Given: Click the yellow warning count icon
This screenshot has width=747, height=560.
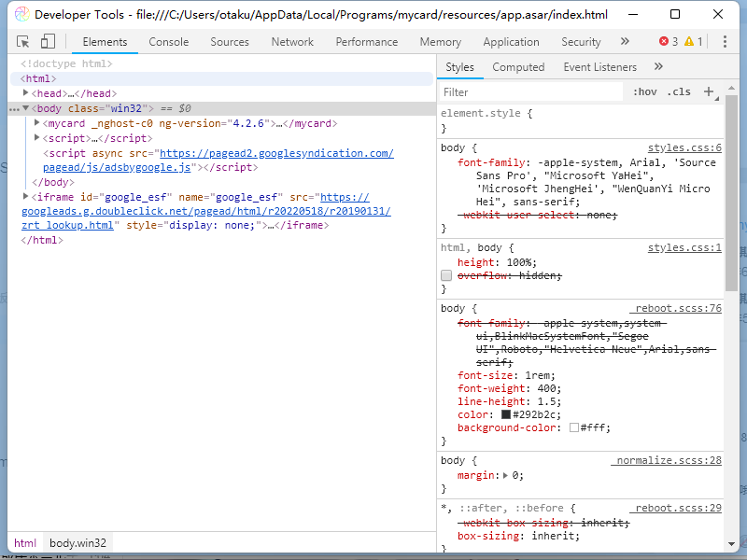Looking at the screenshot, I should coord(689,41).
